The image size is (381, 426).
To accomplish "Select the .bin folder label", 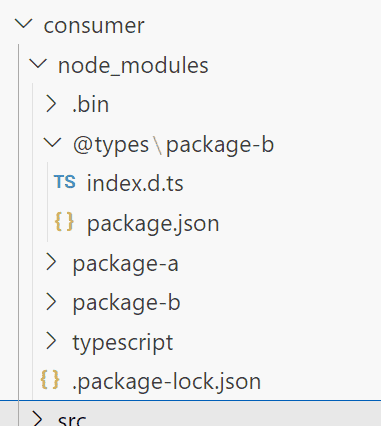I will click(91, 104).
